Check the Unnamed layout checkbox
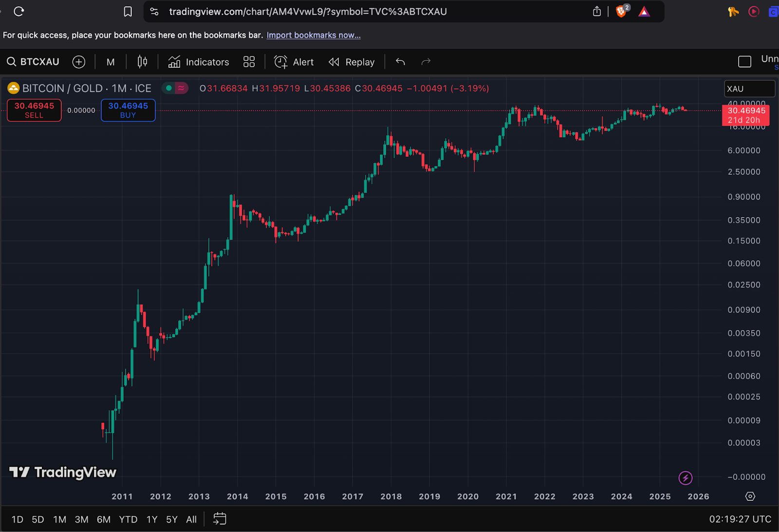Viewport: 779px width, 532px height. pos(744,61)
